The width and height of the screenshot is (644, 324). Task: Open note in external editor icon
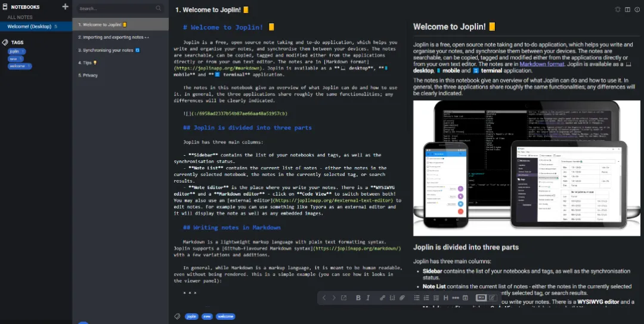[344, 298]
